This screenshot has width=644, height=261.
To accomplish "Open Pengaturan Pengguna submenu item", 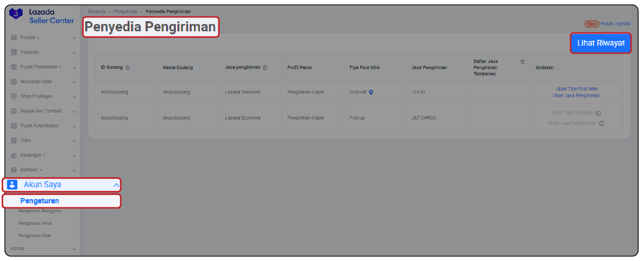I will [x=40, y=211].
